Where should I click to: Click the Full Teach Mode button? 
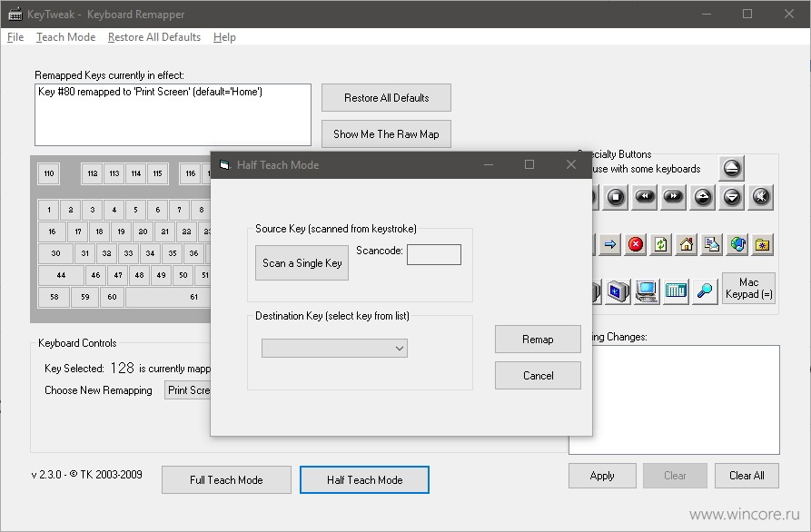pos(226,479)
